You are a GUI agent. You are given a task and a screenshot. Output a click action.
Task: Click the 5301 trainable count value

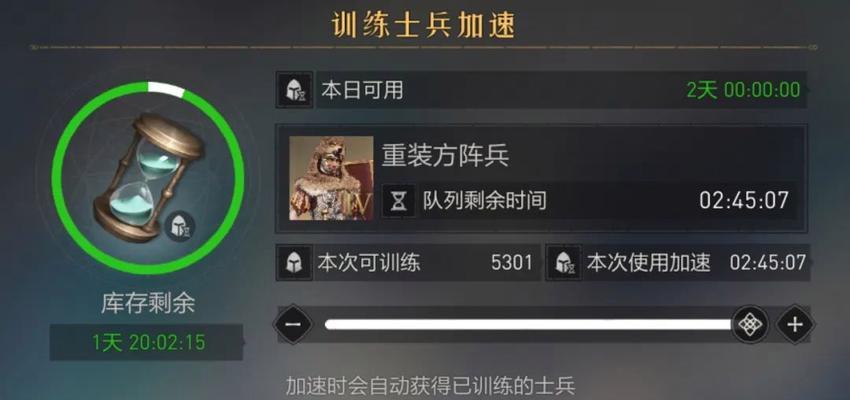[x=512, y=263]
